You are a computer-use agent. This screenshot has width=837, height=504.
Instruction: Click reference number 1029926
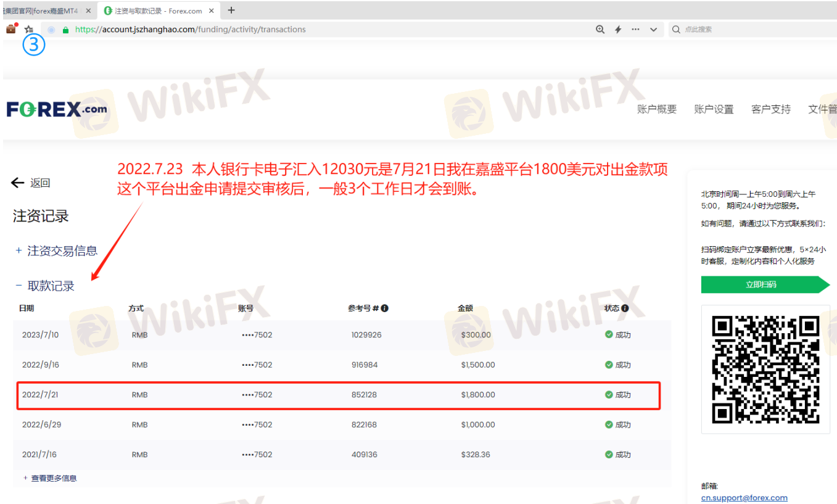coord(366,335)
